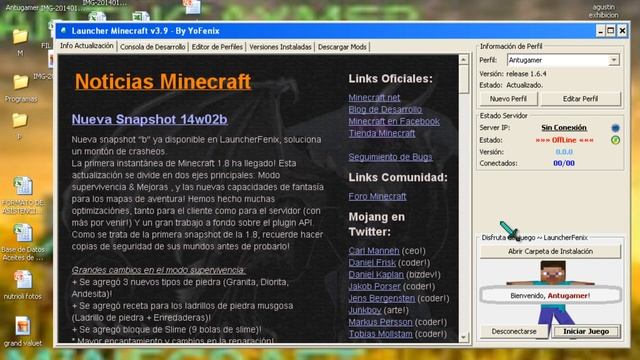The width and height of the screenshot is (640, 360).
Task: Open the Tienda Minecraft link
Action: pyautogui.click(x=382, y=133)
